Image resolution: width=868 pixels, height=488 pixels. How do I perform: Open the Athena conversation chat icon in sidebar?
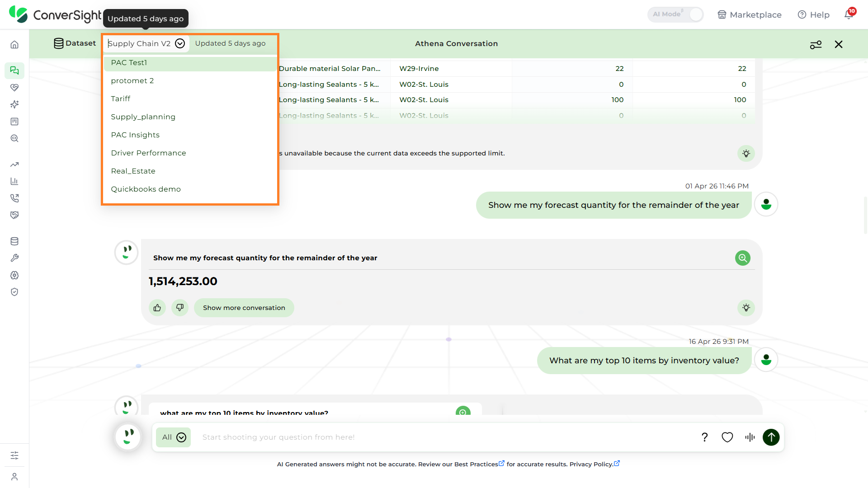point(14,70)
